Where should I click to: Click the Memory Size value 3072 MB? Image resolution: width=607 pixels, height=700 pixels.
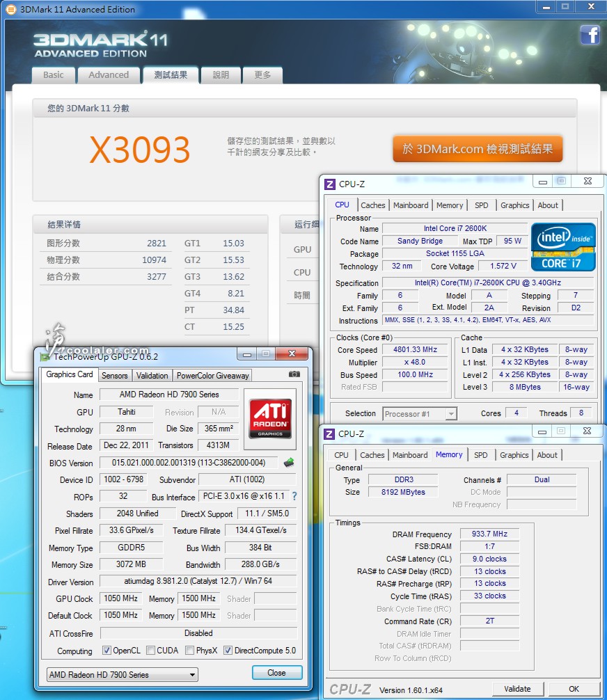(x=131, y=564)
